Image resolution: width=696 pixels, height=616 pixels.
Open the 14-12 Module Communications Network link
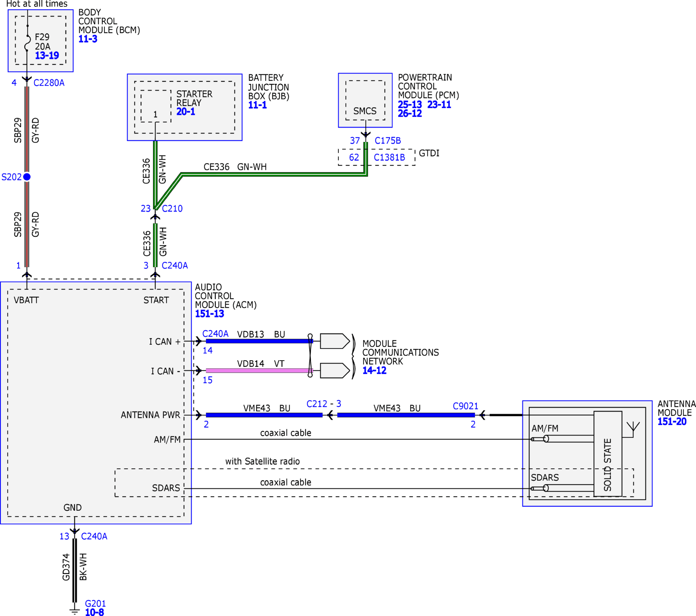tap(374, 371)
